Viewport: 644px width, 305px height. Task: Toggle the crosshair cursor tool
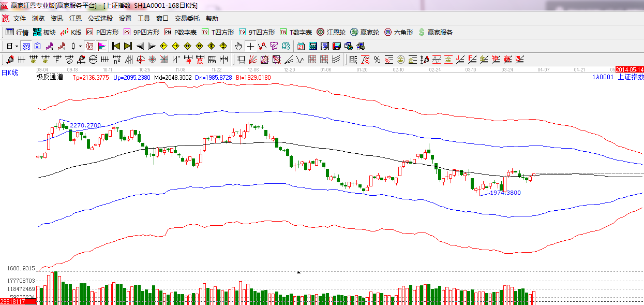tap(250, 46)
